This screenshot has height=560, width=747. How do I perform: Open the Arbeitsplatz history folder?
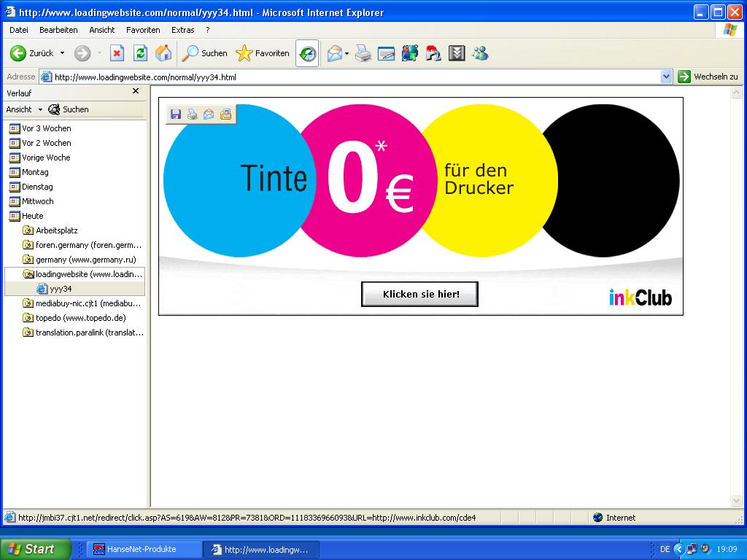tap(50, 230)
